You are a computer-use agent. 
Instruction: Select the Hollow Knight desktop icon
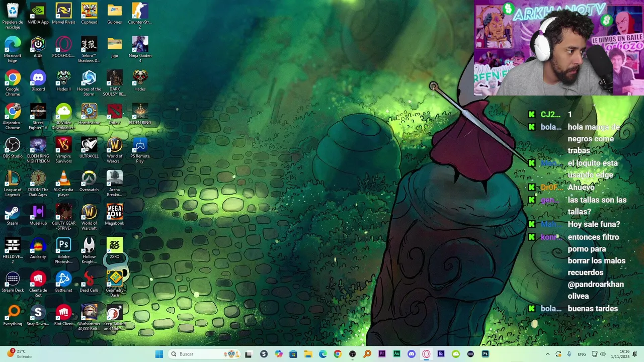pos(89,250)
